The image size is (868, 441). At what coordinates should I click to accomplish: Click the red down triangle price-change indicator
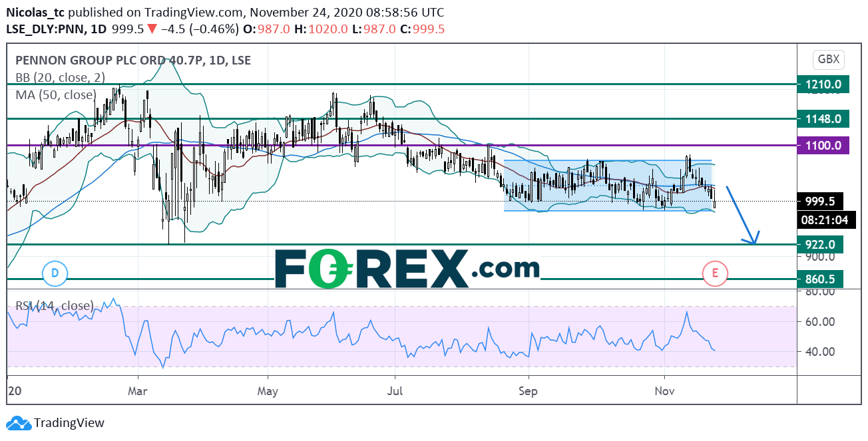click(152, 29)
